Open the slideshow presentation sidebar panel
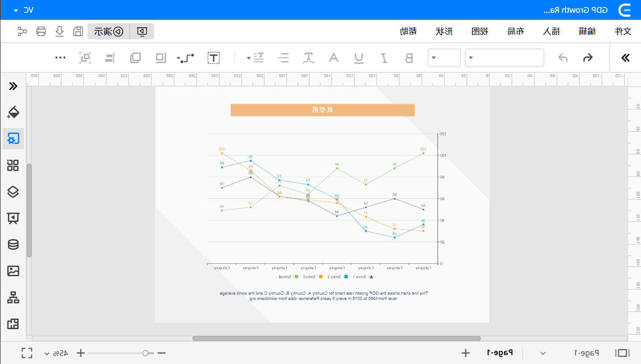 tap(13, 218)
